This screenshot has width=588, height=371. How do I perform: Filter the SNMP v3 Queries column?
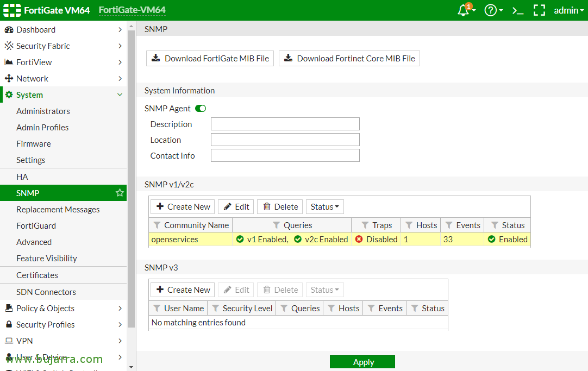pos(284,309)
